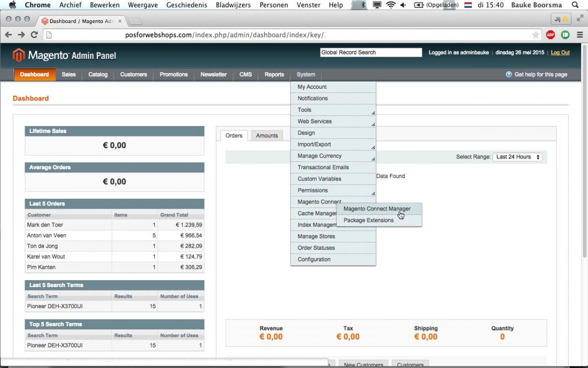Open new tab button
The image size is (588, 368).
(x=135, y=21)
